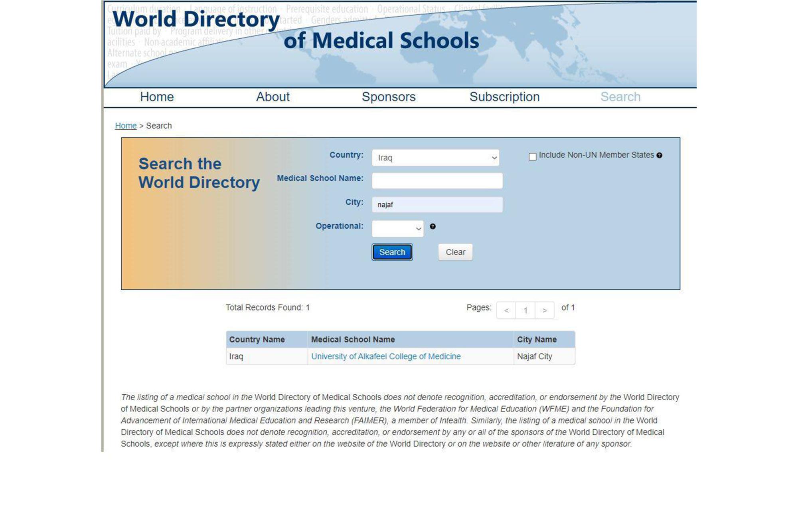
Task: Open University of Alkafeel College of Medicine link
Action: click(x=386, y=356)
